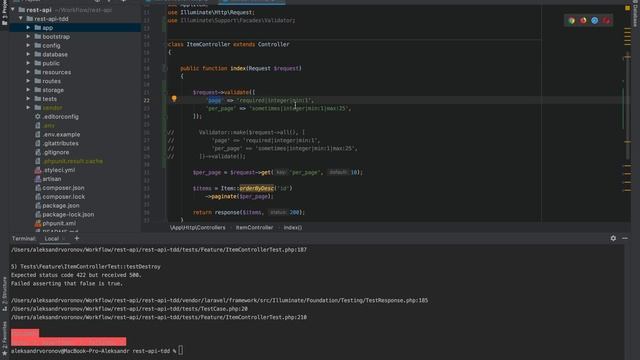Open ItemControllerTest.php:210 path in terminal
This screenshot has width=640, height=360.
click(x=159, y=317)
